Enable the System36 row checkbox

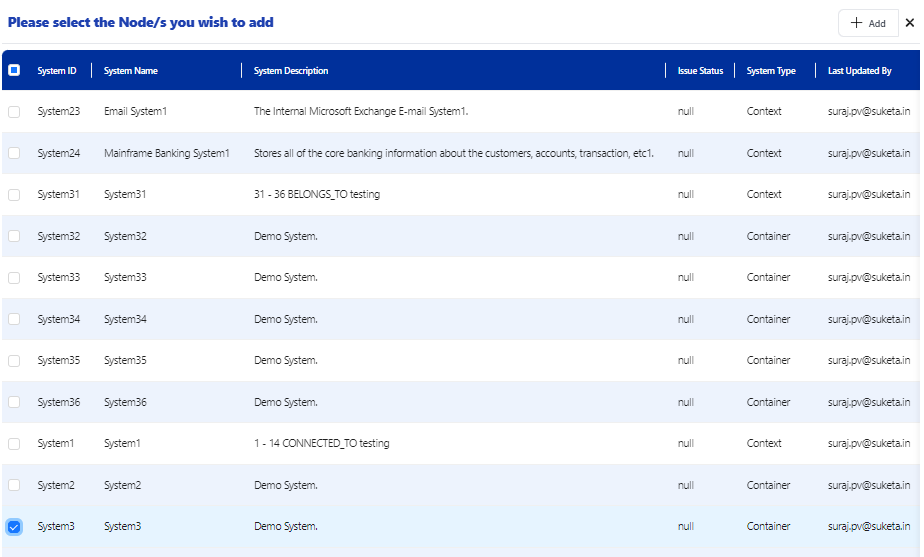(x=14, y=402)
